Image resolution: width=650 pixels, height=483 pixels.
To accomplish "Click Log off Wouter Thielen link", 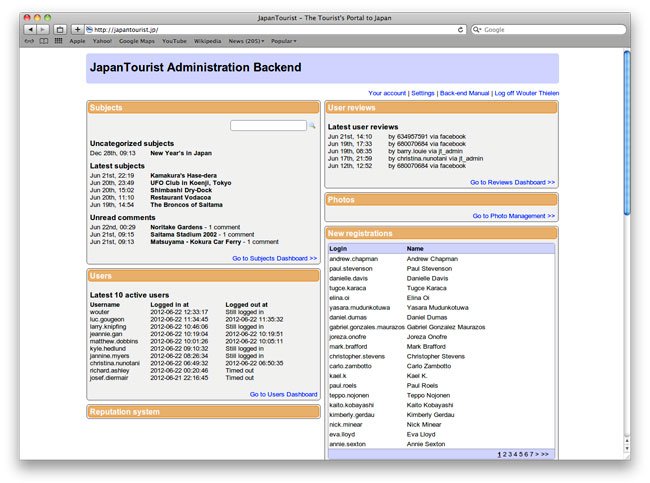I will pyautogui.click(x=526, y=93).
